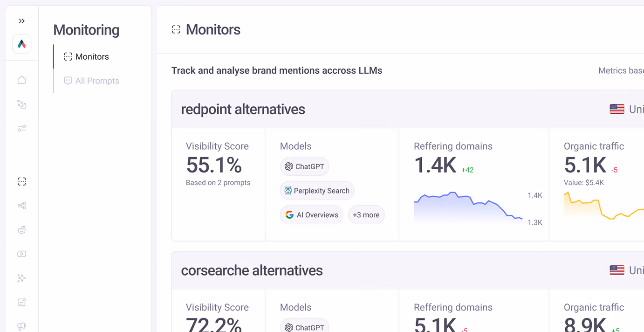This screenshot has height=332, width=644.
Task: Open the sparkles AI icon in sidebar
Action: [x=21, y=278]
